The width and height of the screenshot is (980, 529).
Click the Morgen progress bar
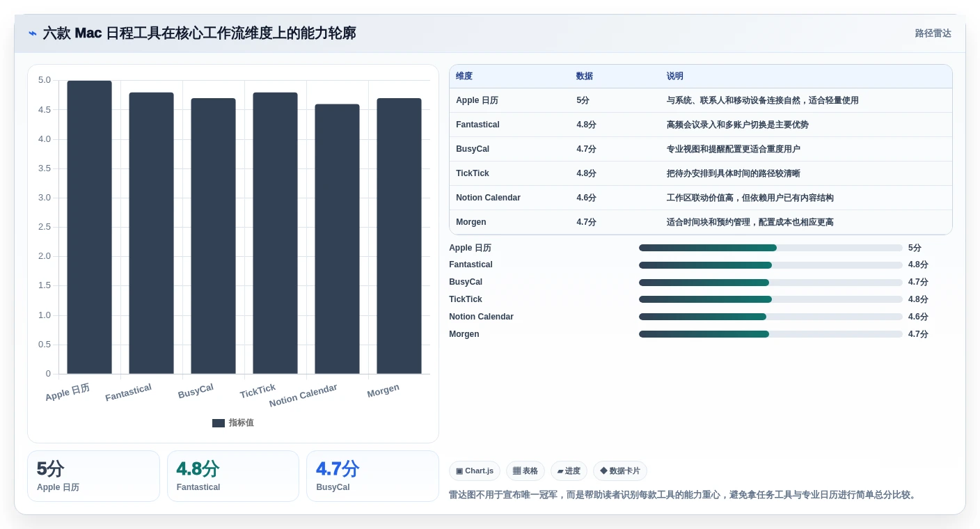tap(770, 334)
